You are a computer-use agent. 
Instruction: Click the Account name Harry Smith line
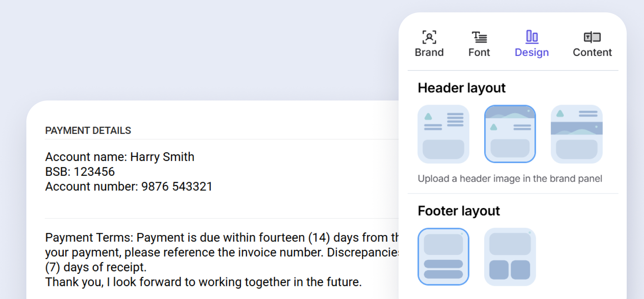pos(119,157)
